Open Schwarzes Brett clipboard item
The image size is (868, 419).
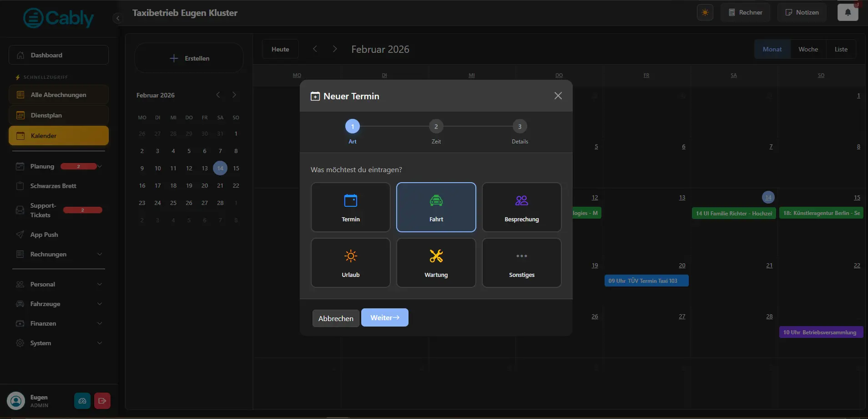pyautogui.click(x=59, y=186)
